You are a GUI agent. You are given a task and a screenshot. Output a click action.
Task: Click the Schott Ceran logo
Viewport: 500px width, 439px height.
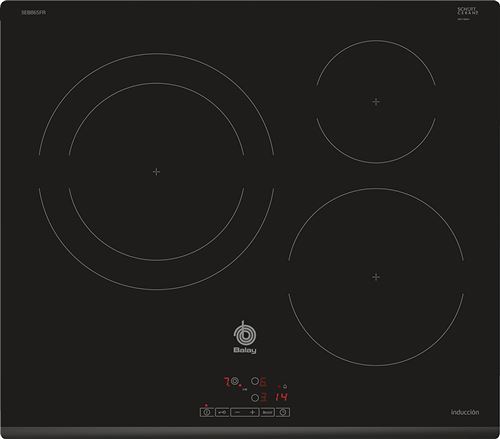pyautogui.click(x=468, y=12)
